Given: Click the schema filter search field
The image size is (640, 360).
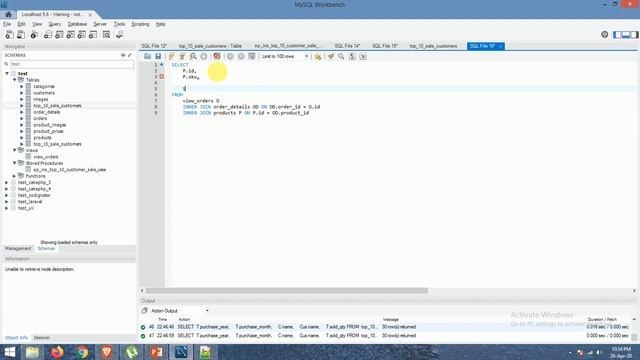Looking at the screenshot, I should point(71,64).
